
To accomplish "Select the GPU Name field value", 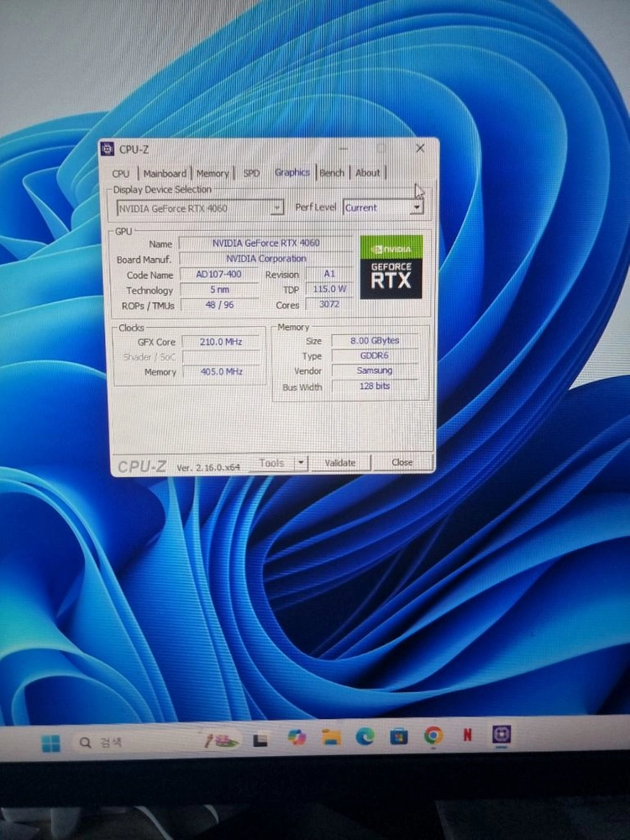I will pos(265,243).
